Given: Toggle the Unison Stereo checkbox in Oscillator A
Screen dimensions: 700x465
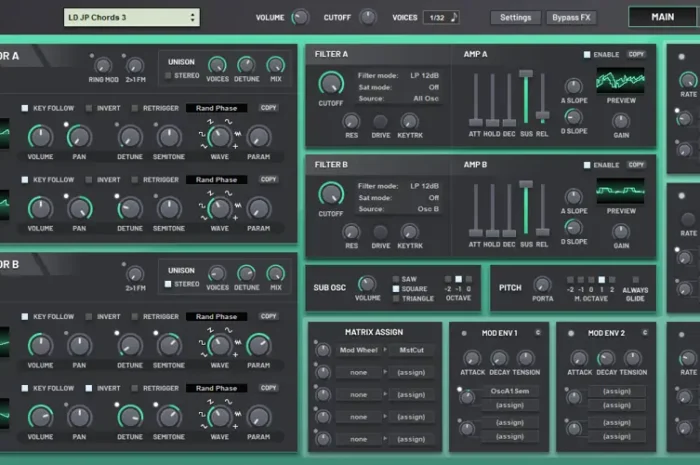Looking at the screenshot, I should click(x=166, y=75).
